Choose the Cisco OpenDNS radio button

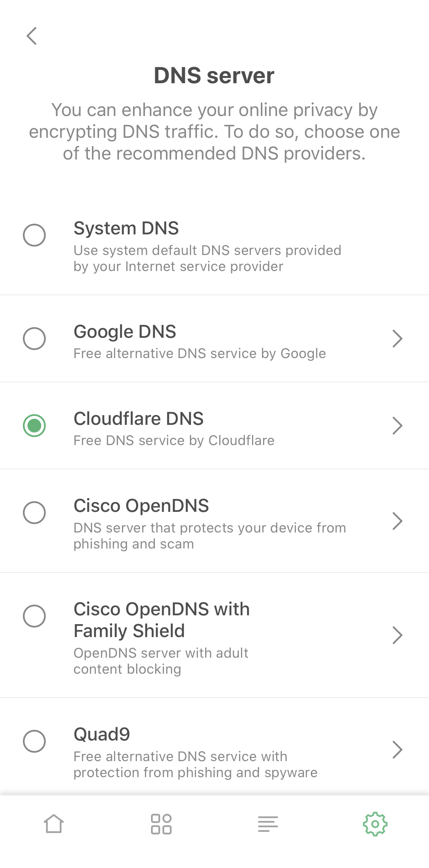(34, 513)
